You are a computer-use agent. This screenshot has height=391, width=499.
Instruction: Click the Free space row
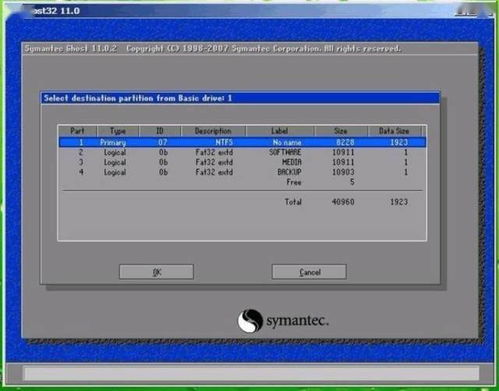coord(242,182)
